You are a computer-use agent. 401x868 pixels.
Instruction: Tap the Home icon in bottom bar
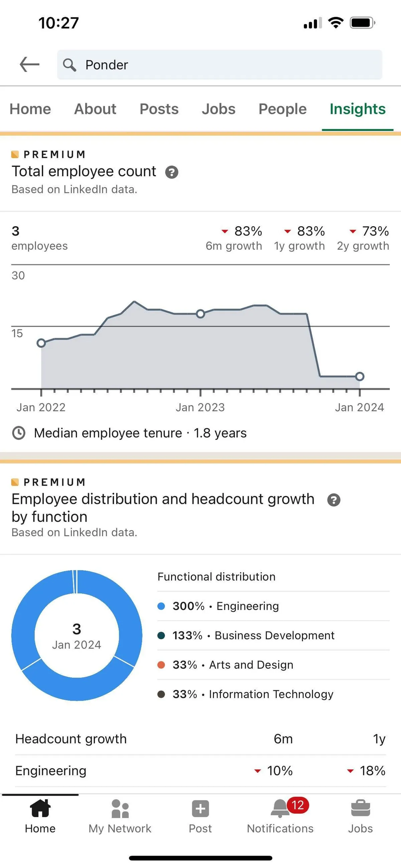(x=40, y=809)
